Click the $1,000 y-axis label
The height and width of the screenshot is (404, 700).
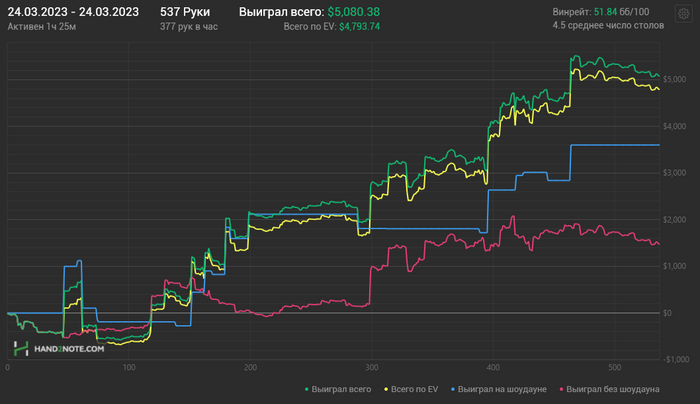[675, 266]
